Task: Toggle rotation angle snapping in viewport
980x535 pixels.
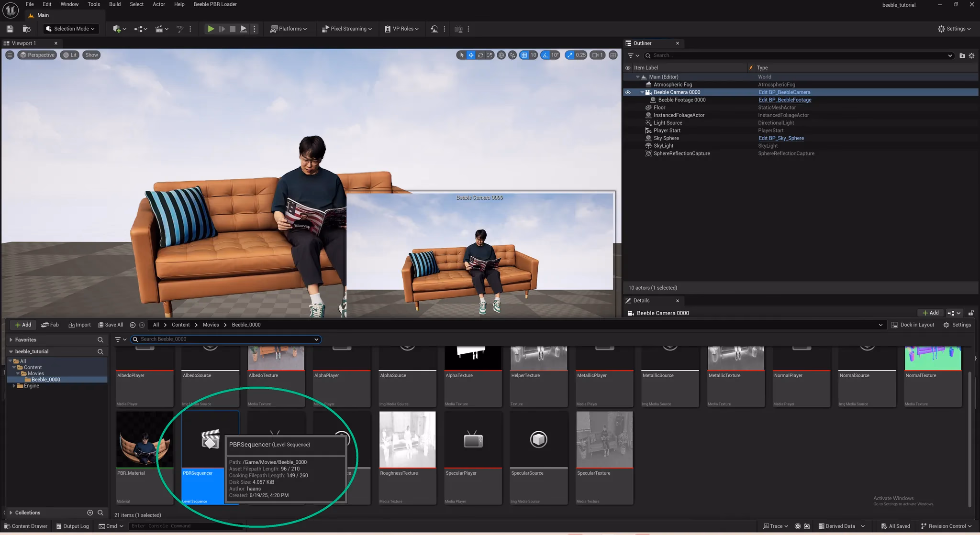Action: click(545, 55)
